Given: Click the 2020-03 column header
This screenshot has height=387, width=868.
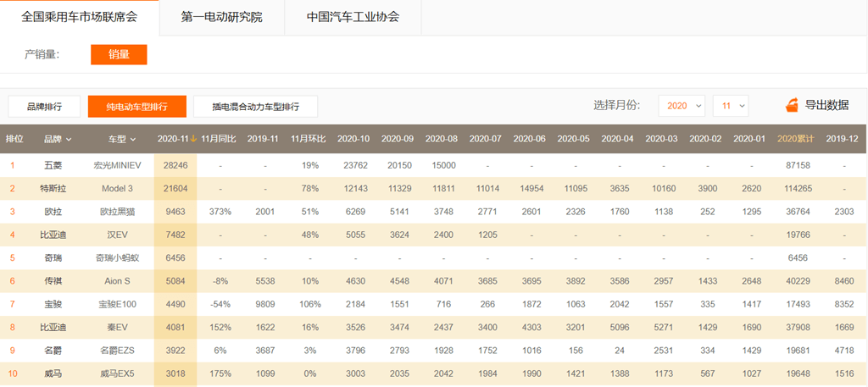Looking at the screenshot, I should [661, 139].
